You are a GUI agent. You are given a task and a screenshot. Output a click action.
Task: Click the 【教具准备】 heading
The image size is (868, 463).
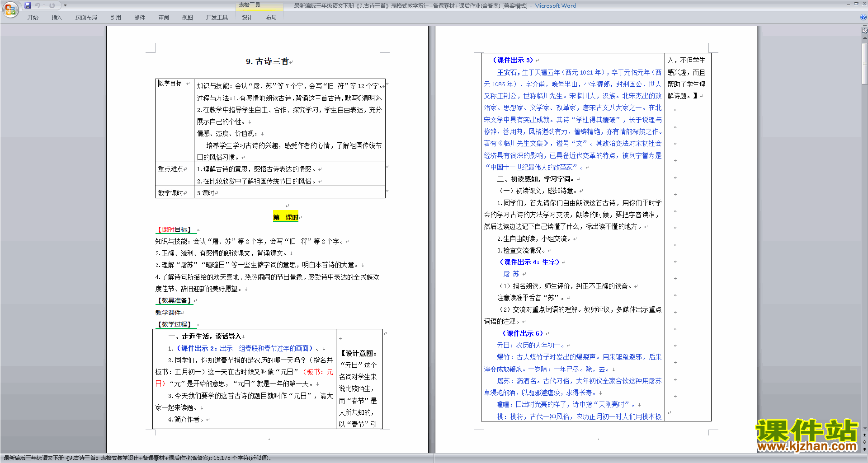tap(175, 300)
